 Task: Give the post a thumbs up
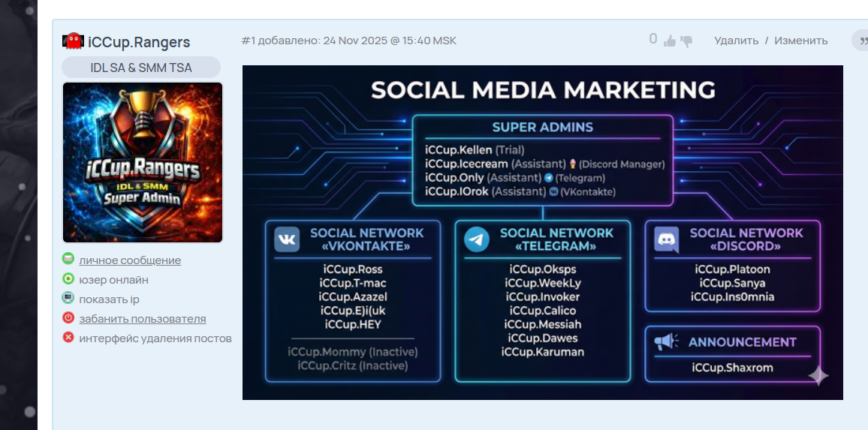pos(670,41)
